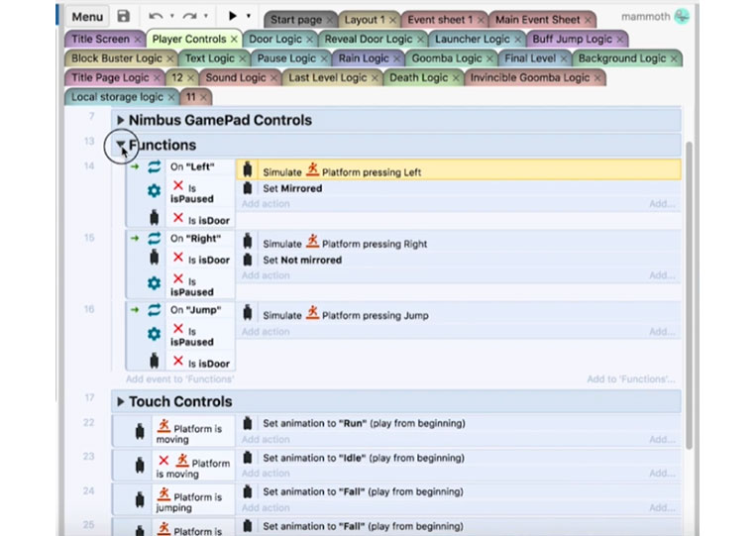Toggle the inverted X on isDoor in event 16
This screenshot has height=536, width=756.
coord(178,361)
